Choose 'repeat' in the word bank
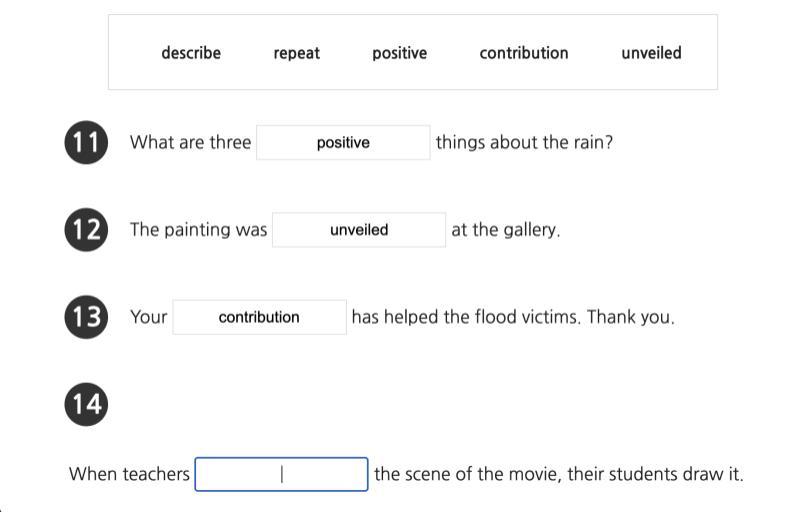This screenshot has height=512, width=786. point(297,53)
